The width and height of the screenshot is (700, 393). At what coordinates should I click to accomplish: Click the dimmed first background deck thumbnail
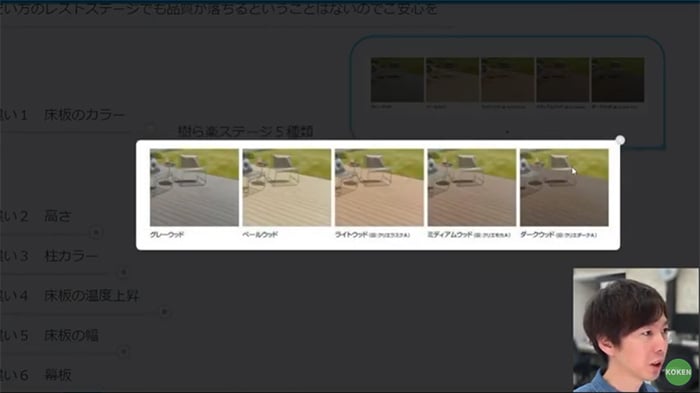click(397, 79)
